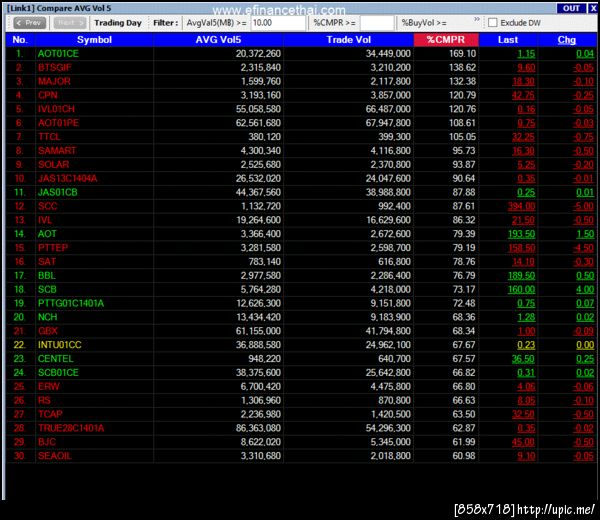Sort by the AVG Vol5 column header
Image resolution: width=600 pixels, height=520 pixels.
coord(218,40)
